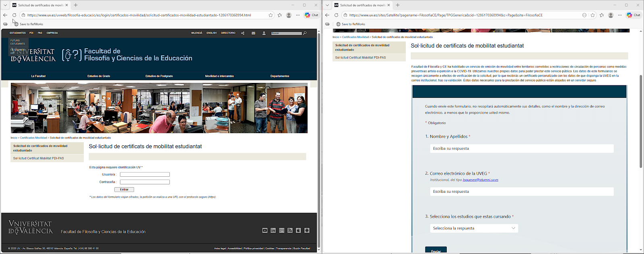644x254 pixels.
Task: Click the Android app icon in footer
Action: pyautogui.click(x=307, y=230)
